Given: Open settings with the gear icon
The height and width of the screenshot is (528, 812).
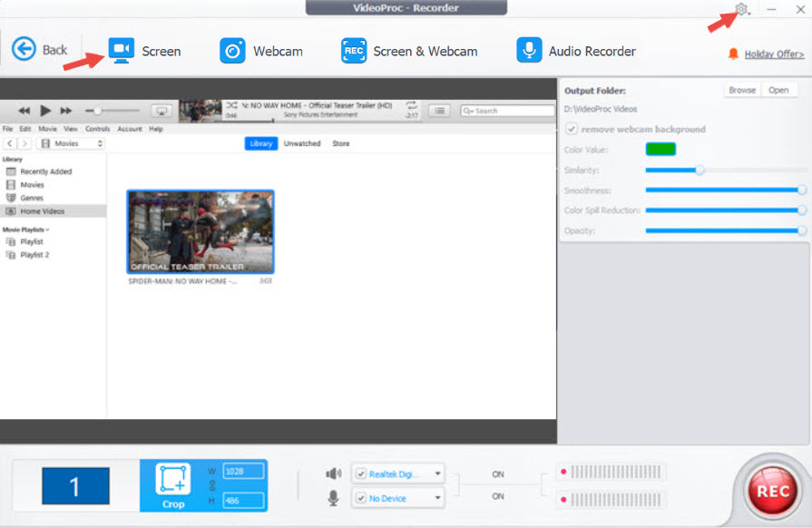Looking at the screenshot, I should 741,9.
